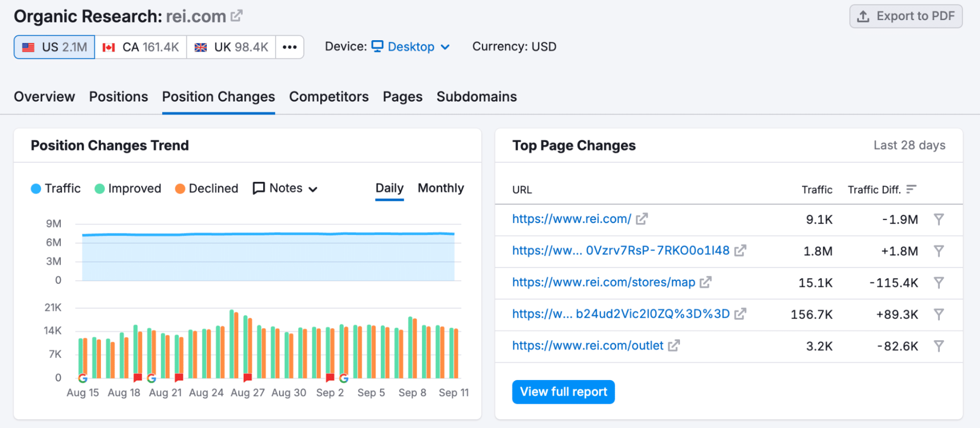Click external link icon beside rei.com/outlet
Screen dimensions: 980x428
pyautogui.click(x=674, y=346)
